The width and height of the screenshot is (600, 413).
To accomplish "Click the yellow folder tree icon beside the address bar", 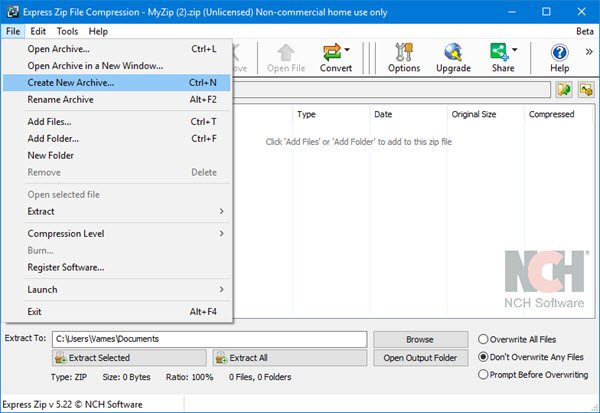I will tap(586, 90).
